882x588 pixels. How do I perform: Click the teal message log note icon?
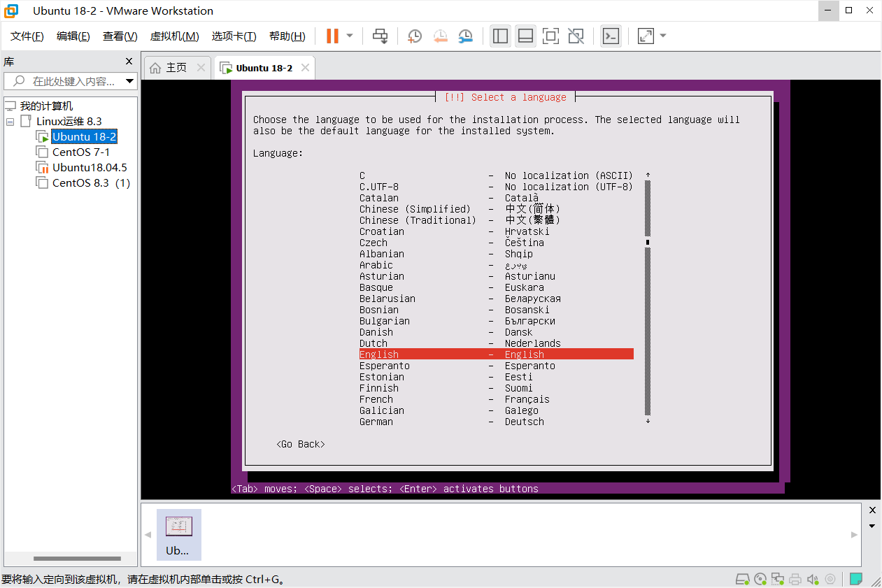pyautogui.click(x=855, y=579)
